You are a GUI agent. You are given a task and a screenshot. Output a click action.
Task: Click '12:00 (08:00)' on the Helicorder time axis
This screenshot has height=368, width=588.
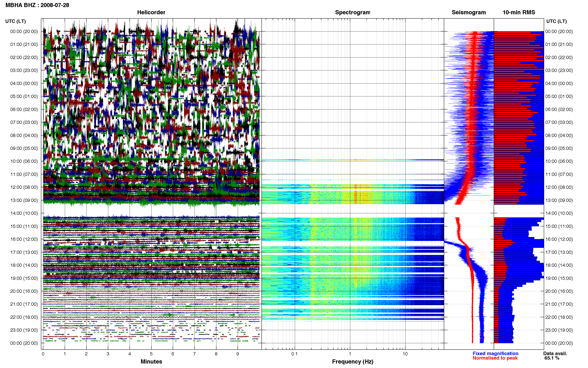tap(24, 187)
